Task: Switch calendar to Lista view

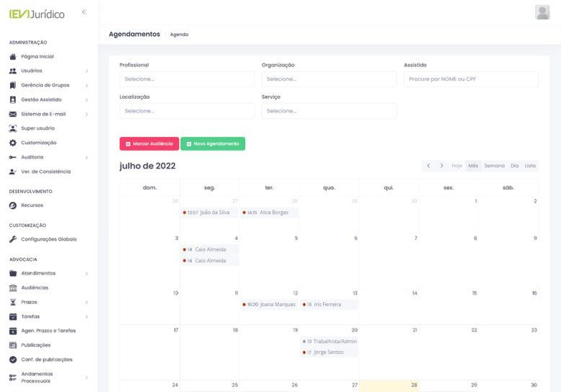Action: (530, 166)
